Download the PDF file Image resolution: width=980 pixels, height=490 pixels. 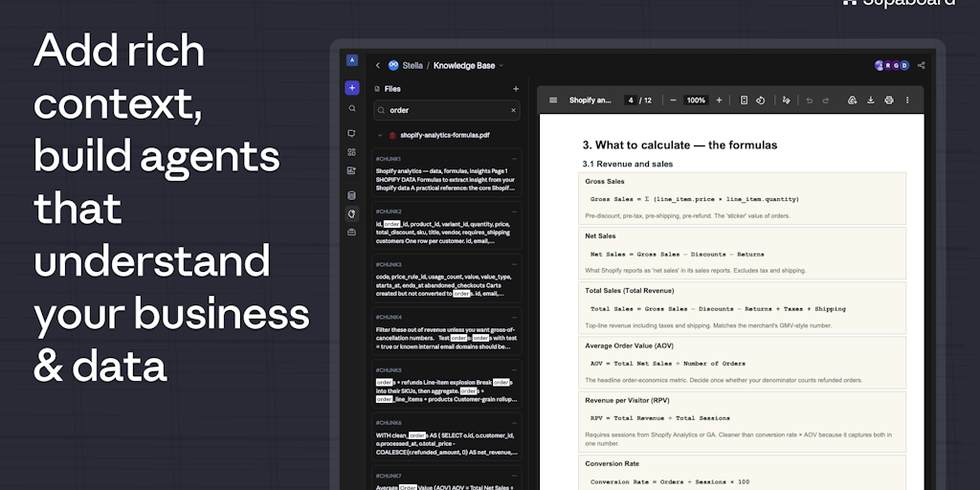870,100
